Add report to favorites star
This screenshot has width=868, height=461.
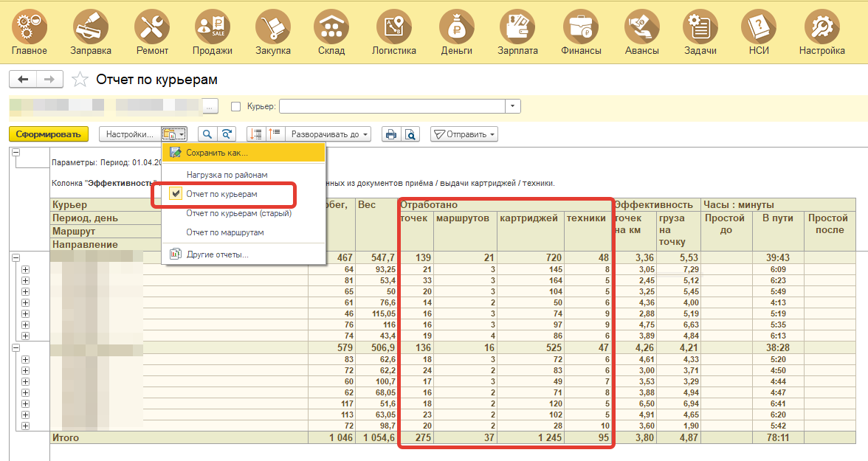pos(80,80)
